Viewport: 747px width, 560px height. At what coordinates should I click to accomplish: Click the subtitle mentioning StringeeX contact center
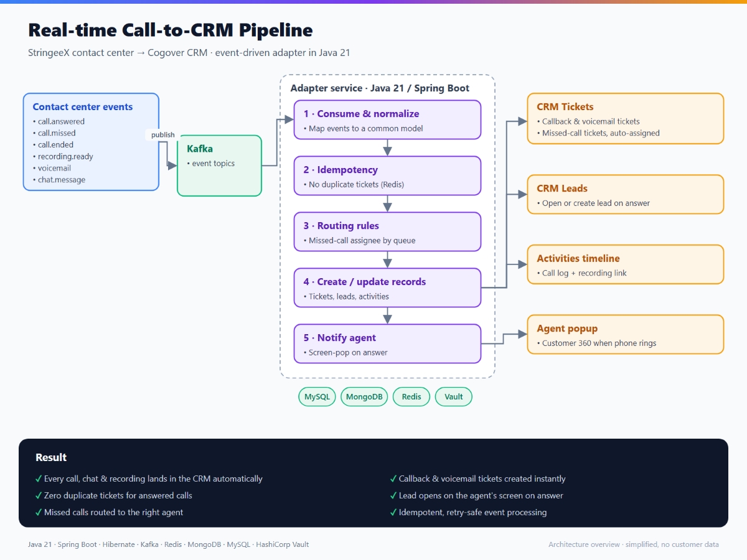pos(189,53)
